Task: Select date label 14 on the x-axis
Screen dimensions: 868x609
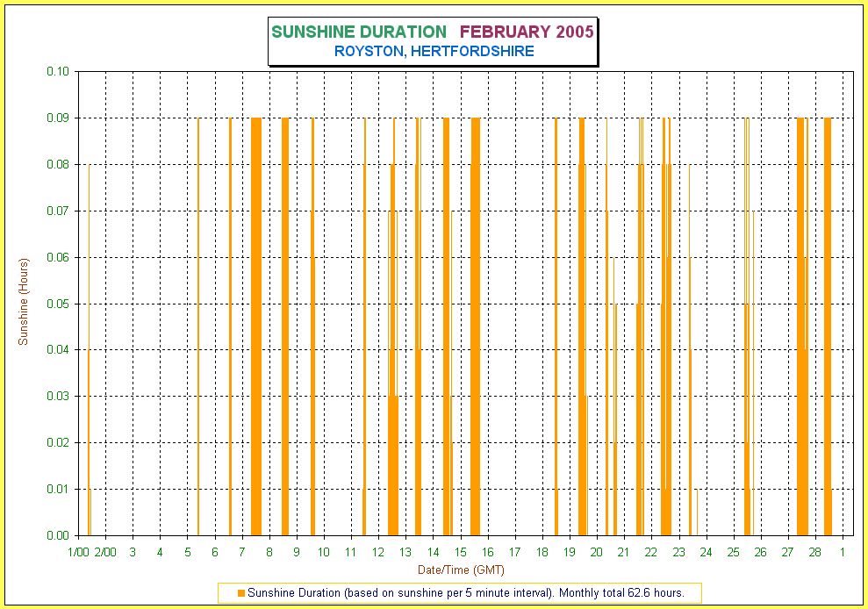Action: tap(433, 552)
